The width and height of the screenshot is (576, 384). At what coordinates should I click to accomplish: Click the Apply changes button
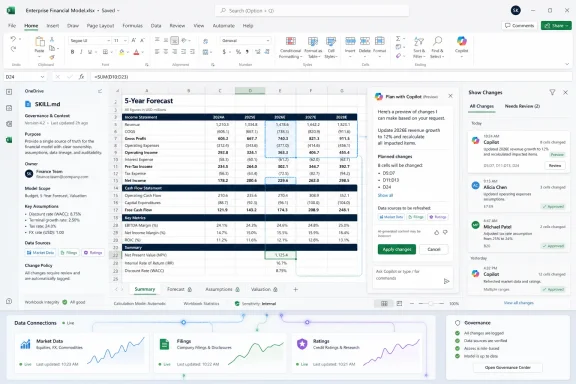click(397, 249)
